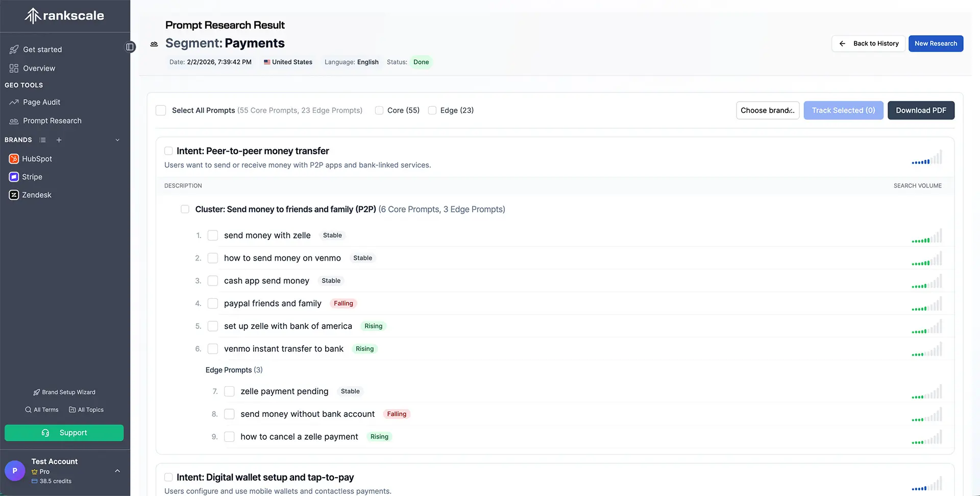980x496 pixels.
Task: Open the Prompt Research tool icon
Action: click(13, 121)
